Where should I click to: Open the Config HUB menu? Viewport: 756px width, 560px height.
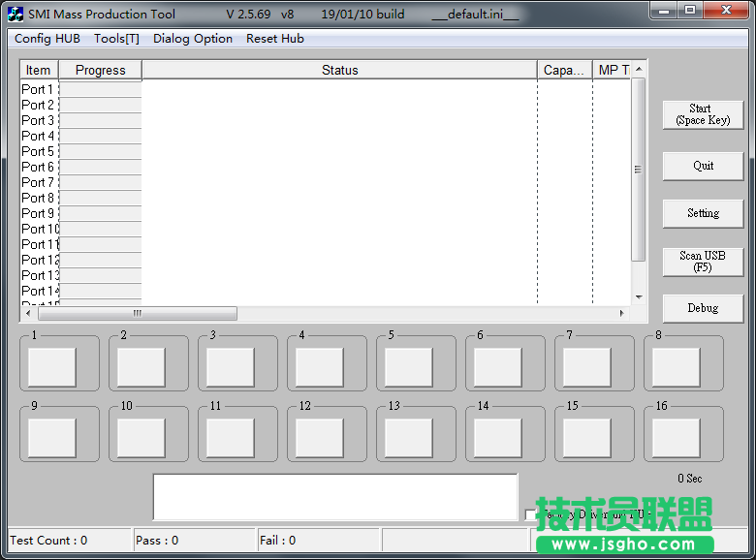point(47,39)
